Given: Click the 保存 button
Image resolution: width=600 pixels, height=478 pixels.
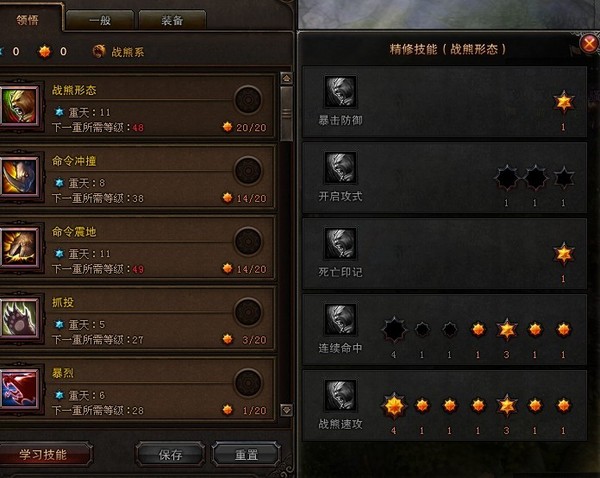Looking at the screenshot, I should pos(170,455).
